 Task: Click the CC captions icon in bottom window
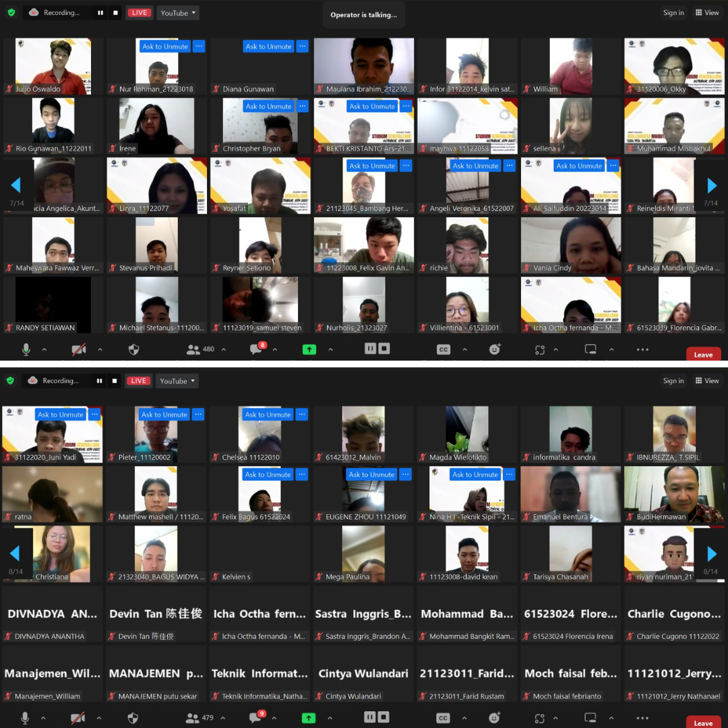pyautogui.click(x=443, y=719)
